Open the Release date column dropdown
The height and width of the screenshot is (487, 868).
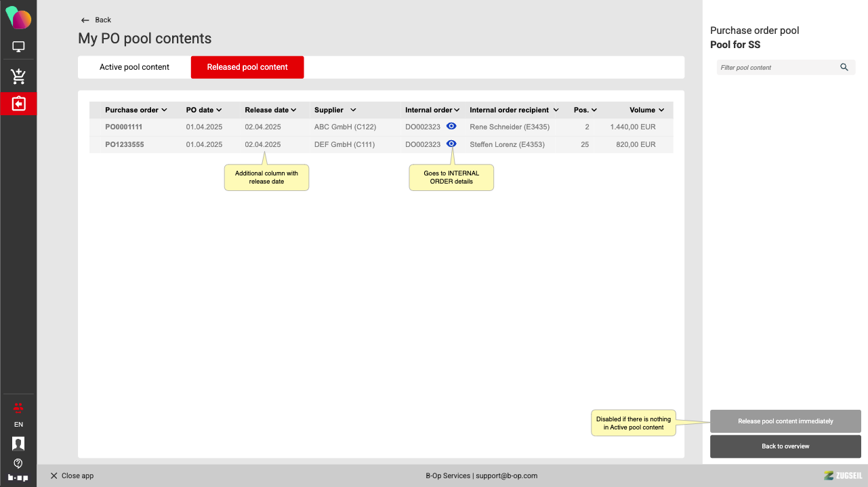click(x=293, y=110)
